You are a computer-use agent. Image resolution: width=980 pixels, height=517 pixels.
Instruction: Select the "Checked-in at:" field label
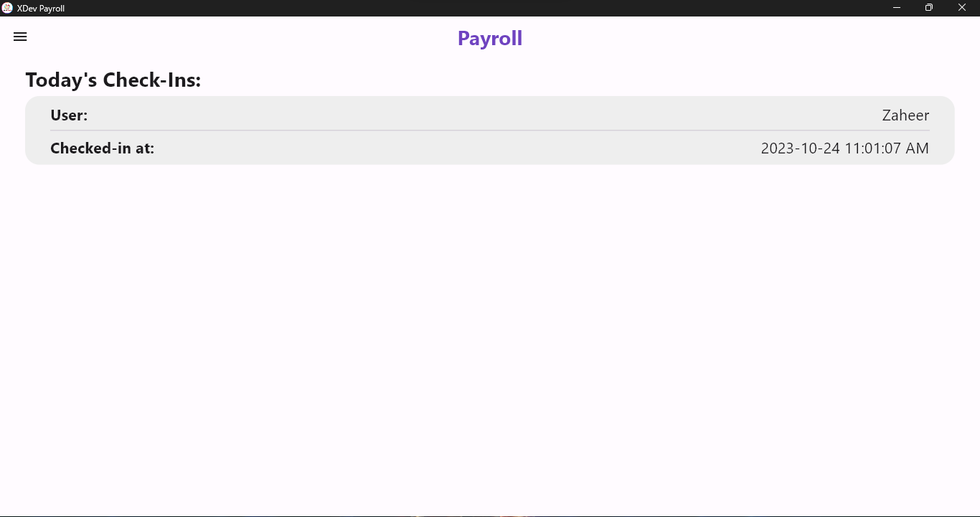point(103,148)
